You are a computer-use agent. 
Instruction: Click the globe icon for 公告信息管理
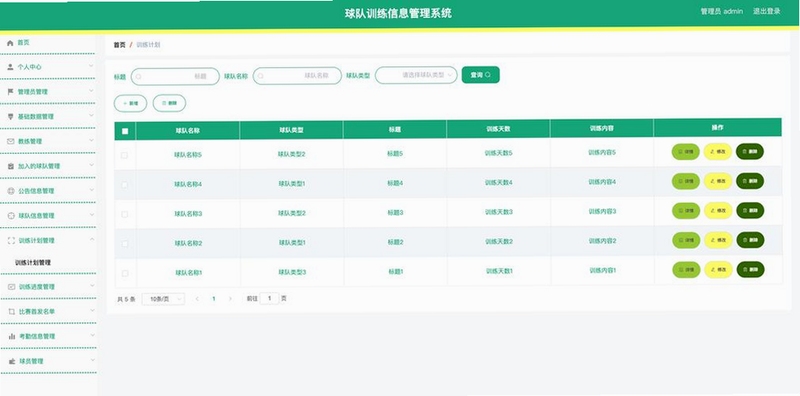tap(11, 191)
